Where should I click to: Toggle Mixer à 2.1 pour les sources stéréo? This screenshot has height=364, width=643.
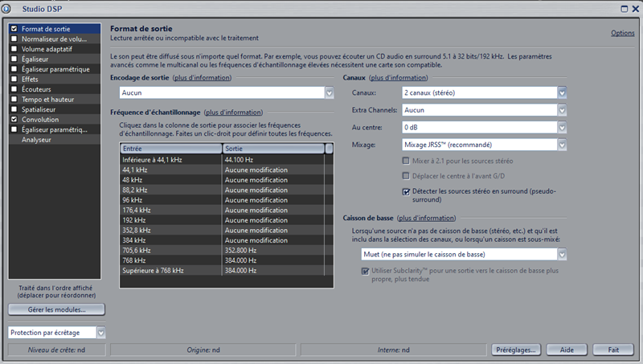point(406,161)
